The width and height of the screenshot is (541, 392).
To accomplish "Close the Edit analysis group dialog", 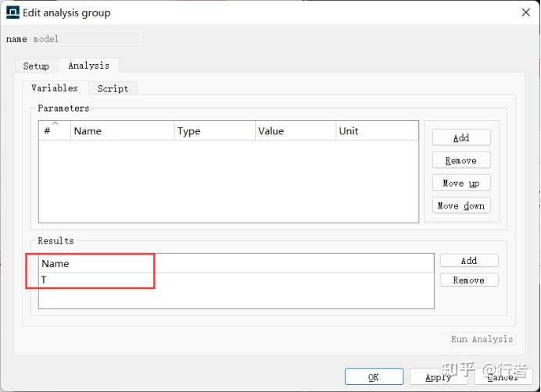I will [x=525, y=12].
